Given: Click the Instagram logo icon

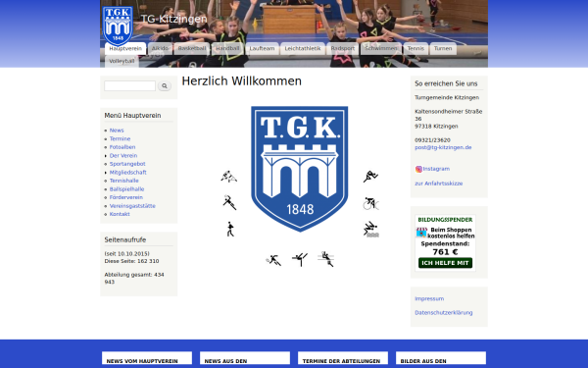Looking at the screenshot, I should [418, 169].
